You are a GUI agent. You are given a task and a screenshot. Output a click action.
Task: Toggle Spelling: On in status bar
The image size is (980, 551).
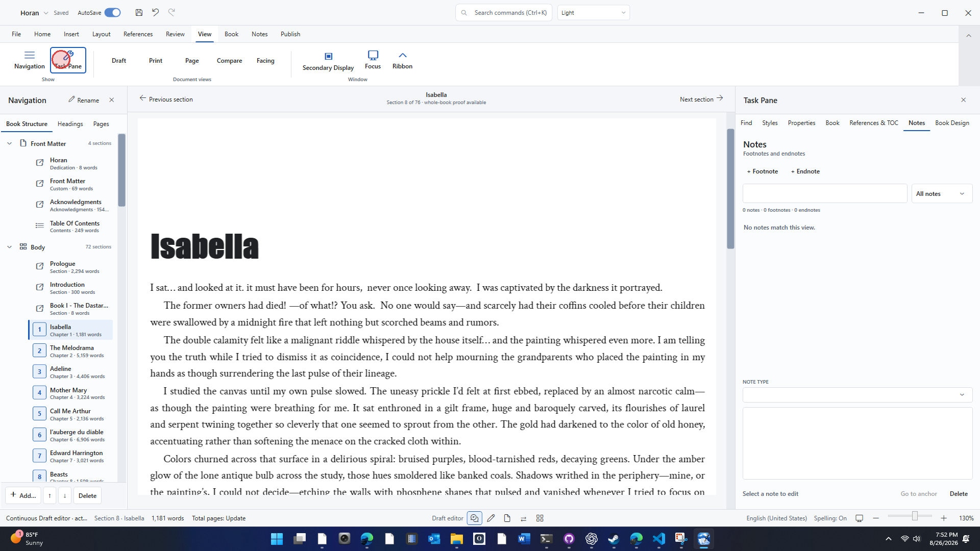point(830,518)
